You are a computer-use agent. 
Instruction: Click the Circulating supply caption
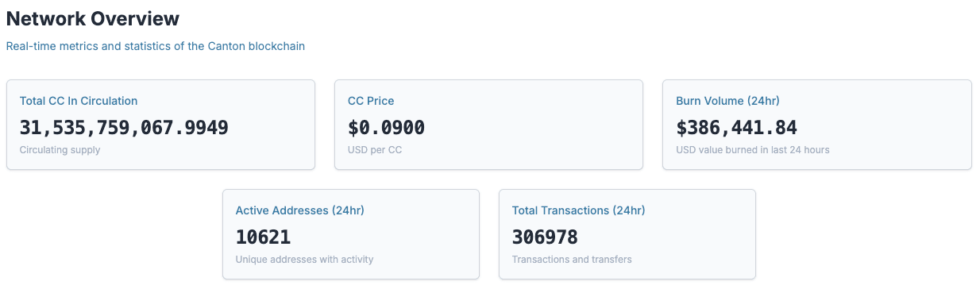point(60,150)
